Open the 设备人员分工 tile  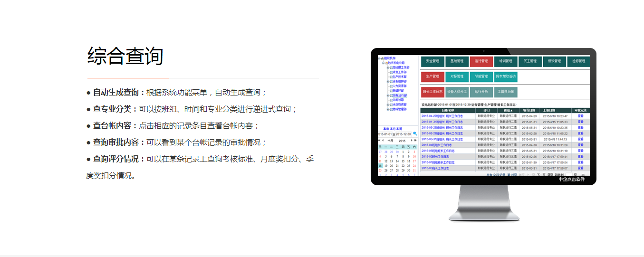(x=457, y=92)
